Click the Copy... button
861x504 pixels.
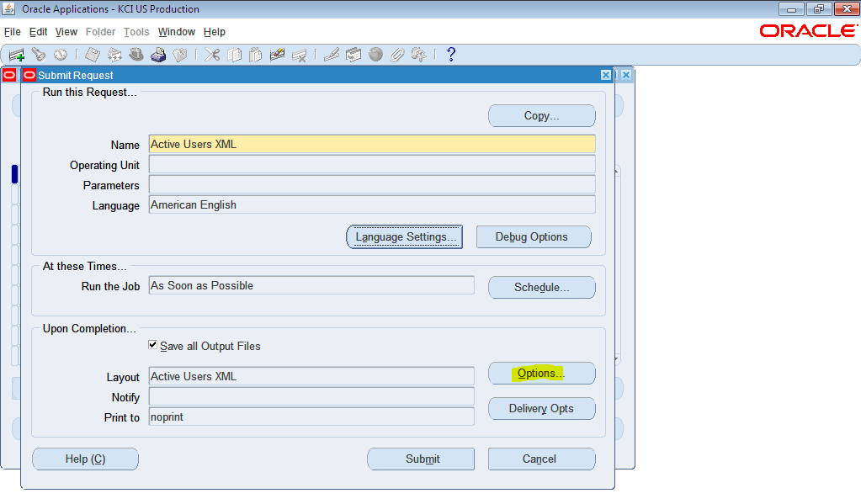(x=541, y=116)
